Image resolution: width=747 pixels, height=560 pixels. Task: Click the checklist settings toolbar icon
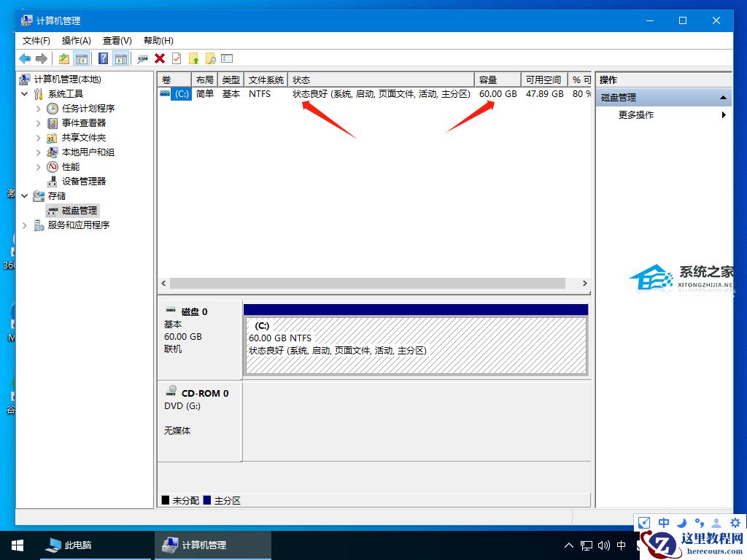point(228,58)
